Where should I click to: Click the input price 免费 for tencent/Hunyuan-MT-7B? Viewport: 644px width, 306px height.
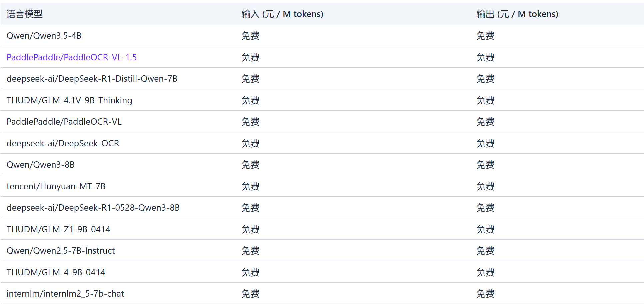tap(250, 186)
